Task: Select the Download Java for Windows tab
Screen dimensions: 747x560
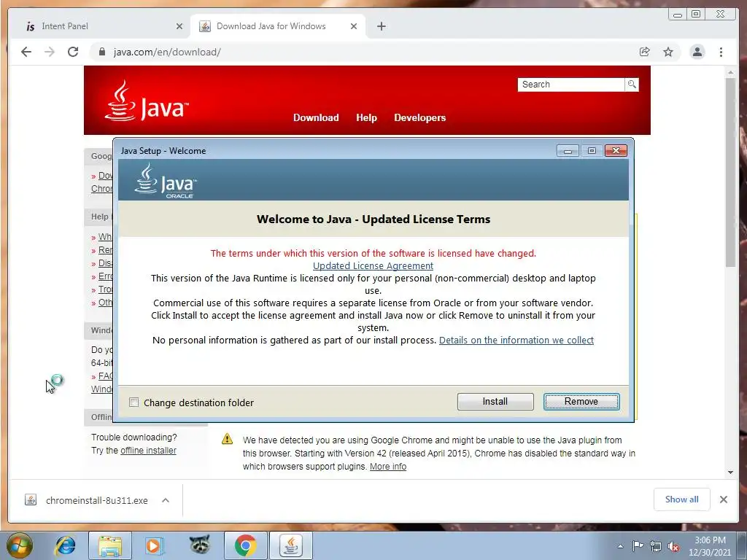Action: tap(278, 26)
